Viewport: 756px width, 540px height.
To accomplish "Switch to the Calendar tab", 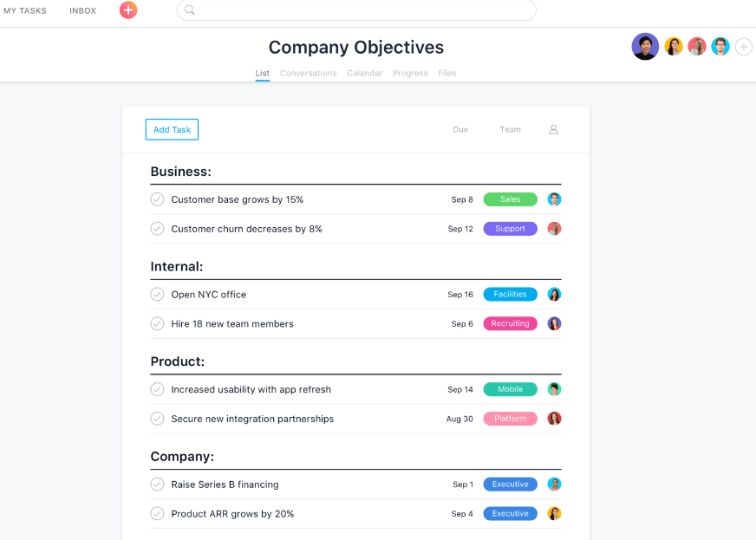I will 364,74.
